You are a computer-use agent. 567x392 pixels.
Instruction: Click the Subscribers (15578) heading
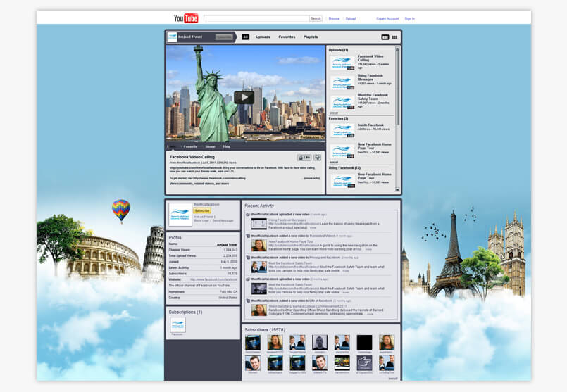(x=265, y=330)
